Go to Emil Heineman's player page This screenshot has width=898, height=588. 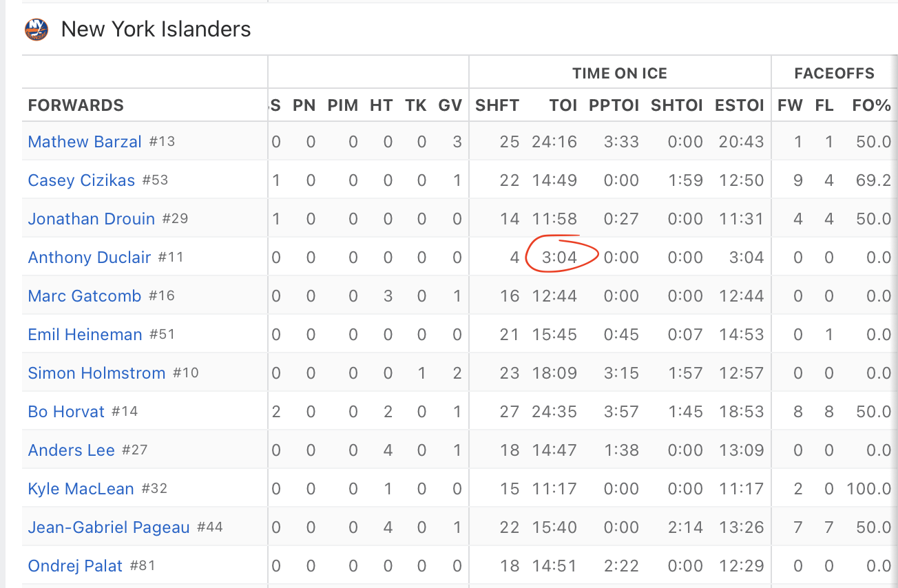coord(85,335)
